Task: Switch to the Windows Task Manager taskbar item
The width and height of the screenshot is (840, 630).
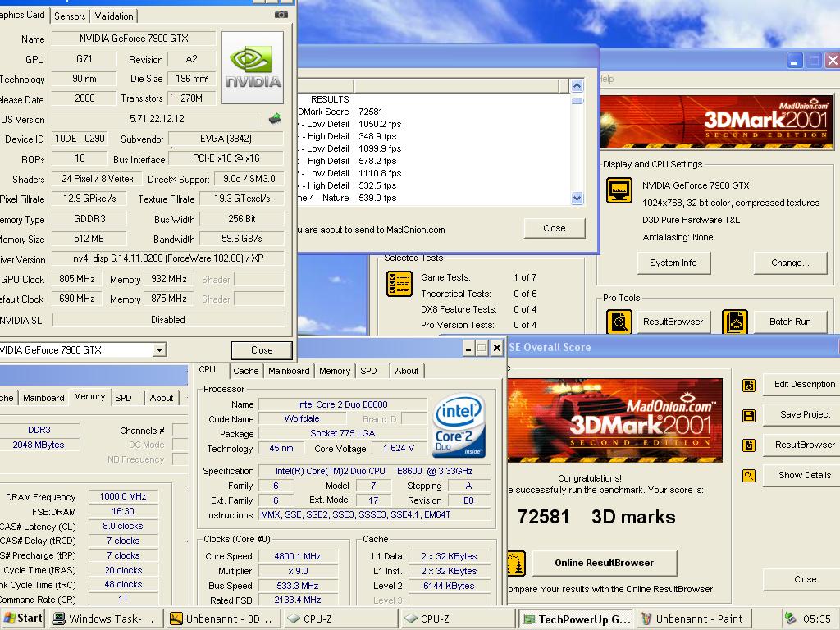Action: pos(106,619)
